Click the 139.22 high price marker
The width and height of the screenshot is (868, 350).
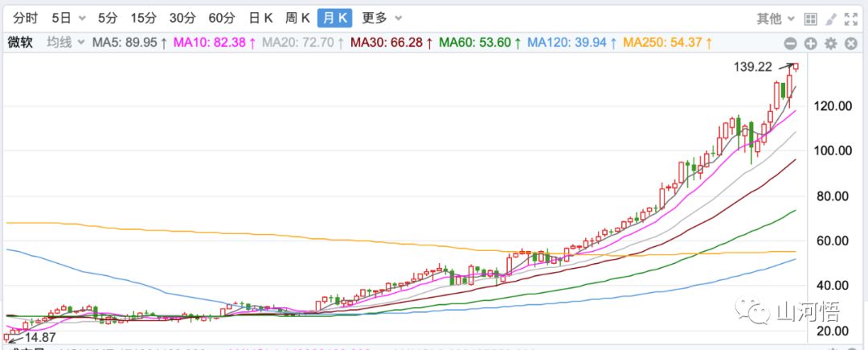pos(755,69)
